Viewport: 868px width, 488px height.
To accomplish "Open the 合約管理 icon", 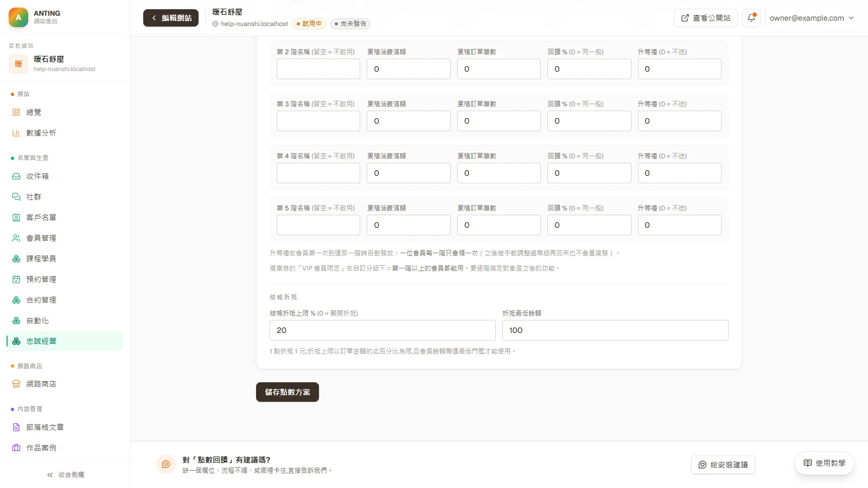I will click(16, 300).
